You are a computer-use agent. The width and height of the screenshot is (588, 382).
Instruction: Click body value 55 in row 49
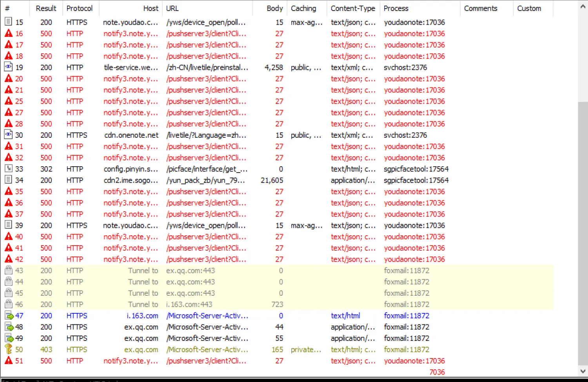pos(279,338)
